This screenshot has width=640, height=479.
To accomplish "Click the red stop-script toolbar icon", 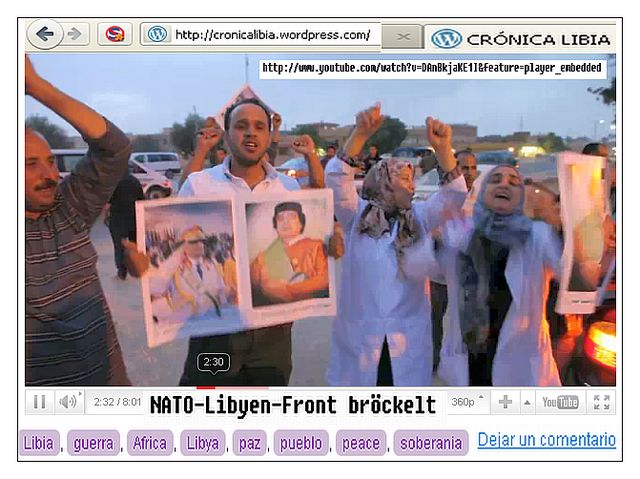I will [115, 34].
